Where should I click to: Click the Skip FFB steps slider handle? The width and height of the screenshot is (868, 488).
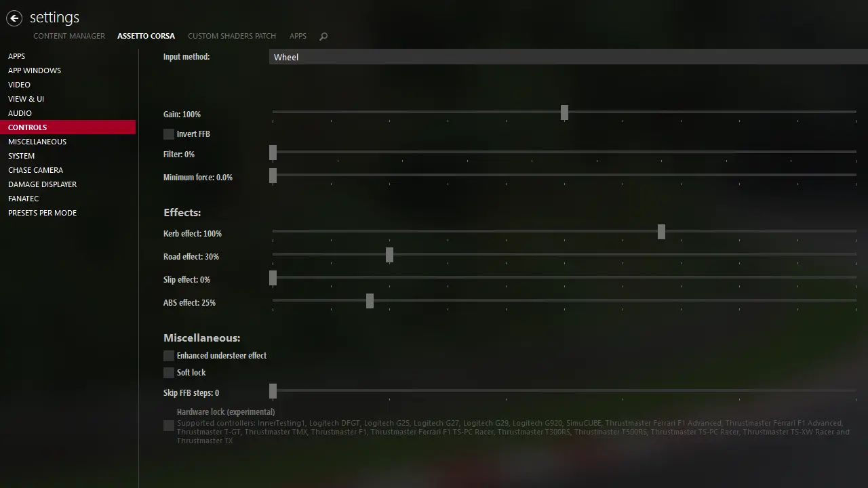273,392
